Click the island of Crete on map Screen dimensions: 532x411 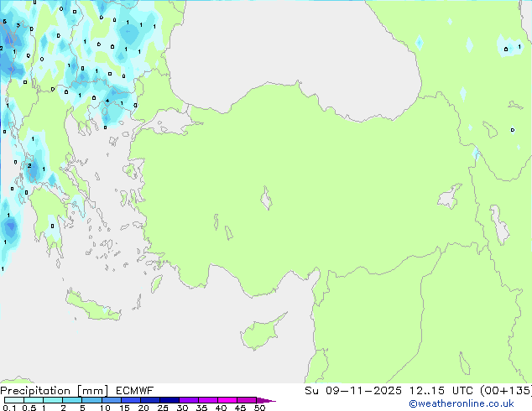point(93,307)
